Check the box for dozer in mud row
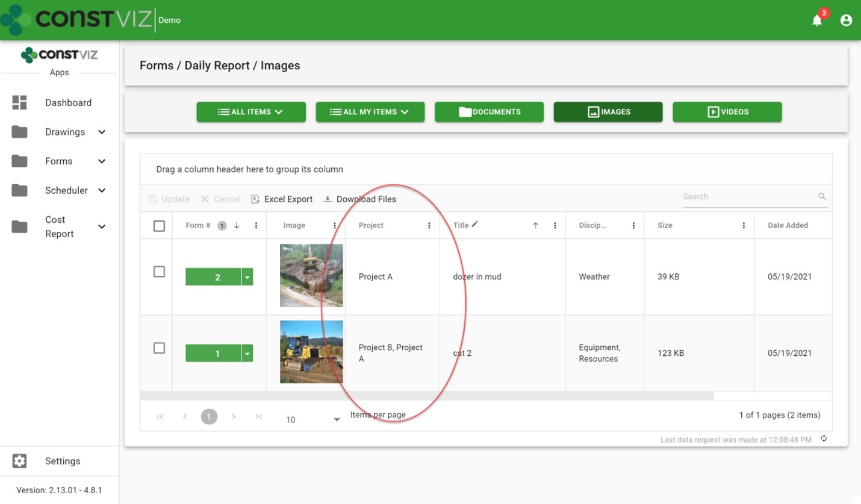This screenshot has width=861, height=504. click(159, 272)
